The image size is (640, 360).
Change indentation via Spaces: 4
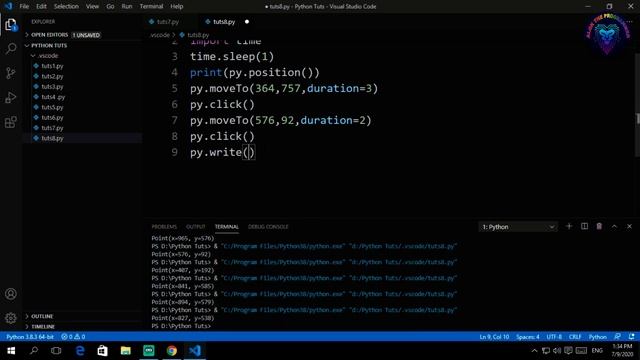click(x=527, y=337)
